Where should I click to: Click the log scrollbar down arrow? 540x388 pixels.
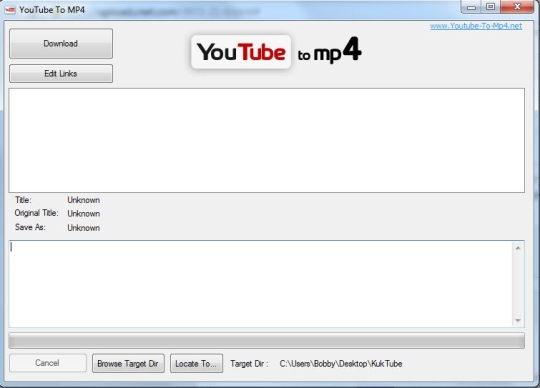(x=518, y=321)
